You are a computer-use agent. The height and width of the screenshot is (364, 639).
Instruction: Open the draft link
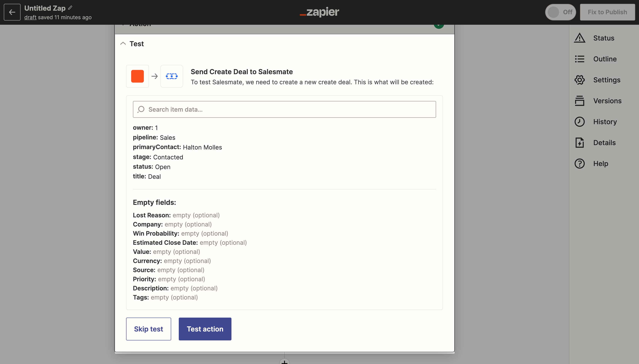click(30, 17)
